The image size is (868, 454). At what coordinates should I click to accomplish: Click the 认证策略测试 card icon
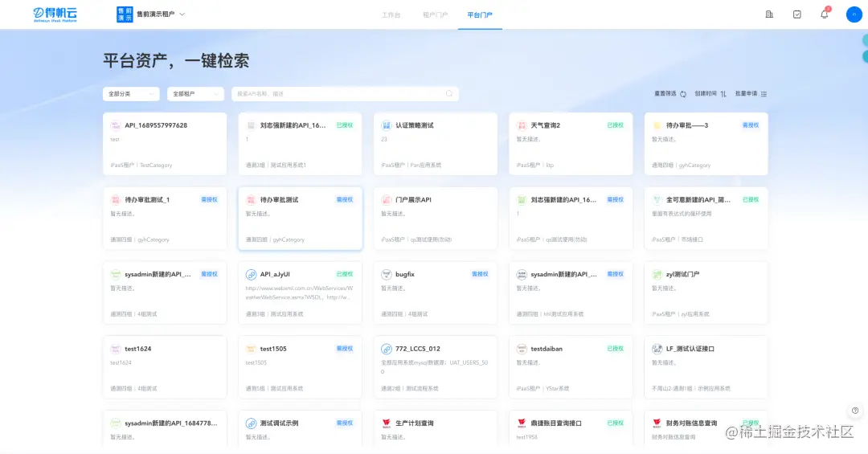pos(386,125)
